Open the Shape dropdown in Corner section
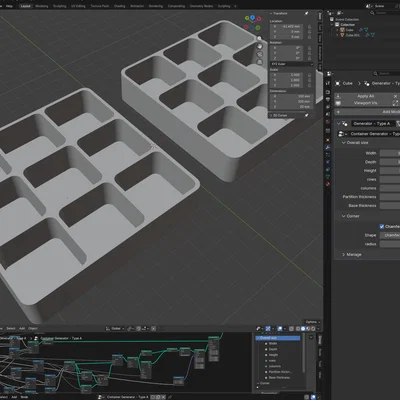The width and height of the screenshot is (400, 400). click(x=390, y=235)
